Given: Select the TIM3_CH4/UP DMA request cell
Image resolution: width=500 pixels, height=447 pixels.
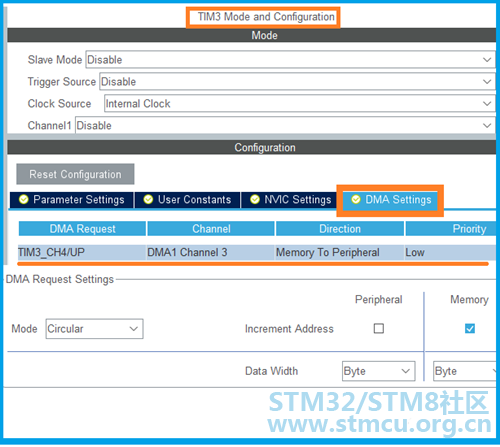Looking at the screenshot, I should tap(82, 252).
